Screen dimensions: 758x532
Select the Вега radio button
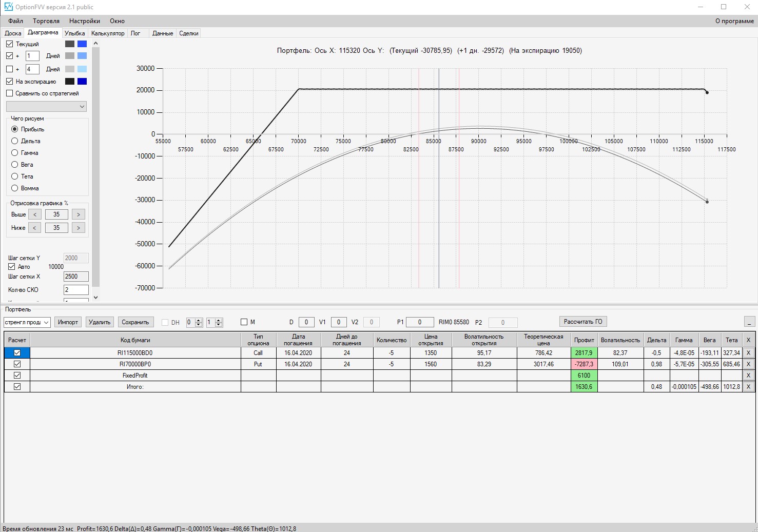[x=15, y=165]
